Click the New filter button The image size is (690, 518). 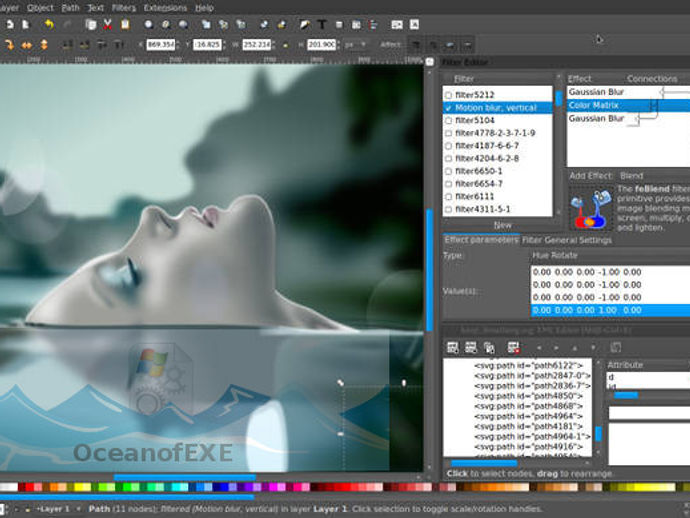tap(502, 225)
